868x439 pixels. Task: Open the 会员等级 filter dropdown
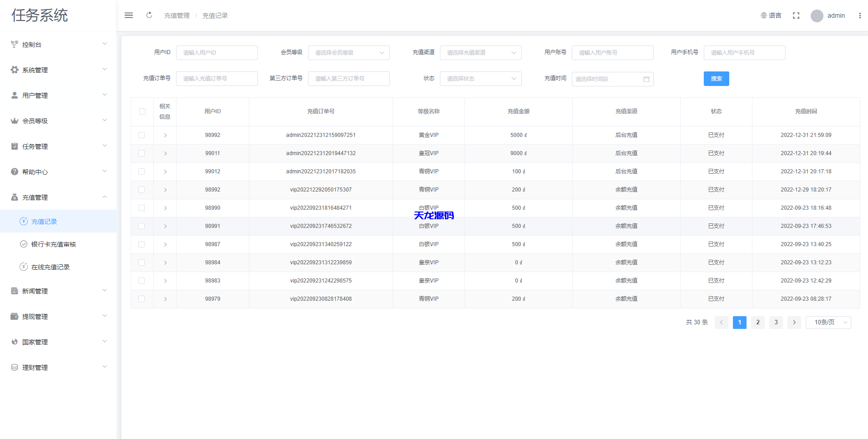click(x=349, y=53)
